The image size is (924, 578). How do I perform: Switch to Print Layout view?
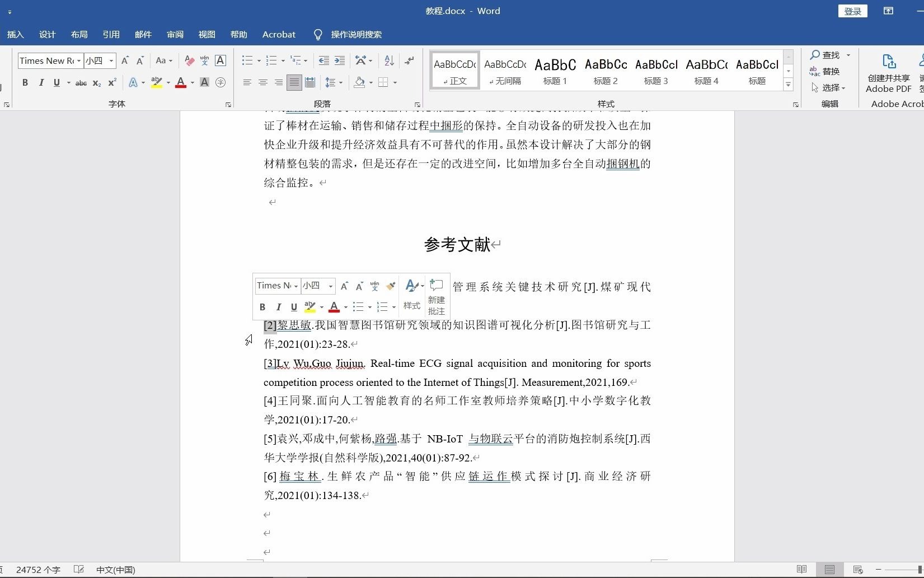tap(829, 570)
